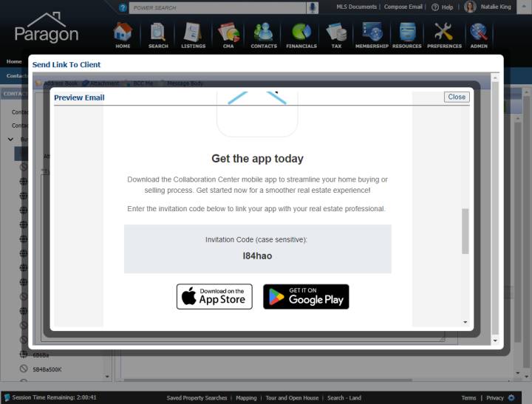Viewport: 532px width, 404px height.
Task: Click Send Link To Client scroll up arrow
Action: point(495,78)
